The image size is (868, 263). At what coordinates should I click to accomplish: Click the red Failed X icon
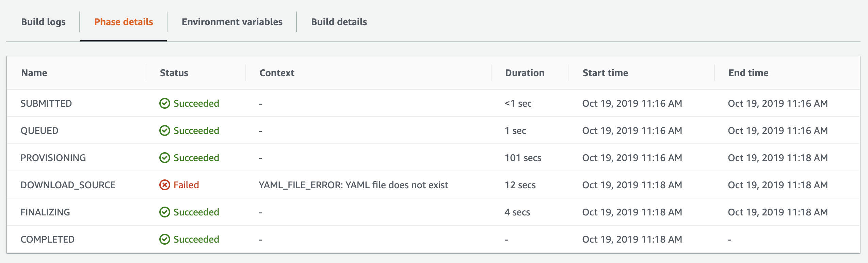165,185
